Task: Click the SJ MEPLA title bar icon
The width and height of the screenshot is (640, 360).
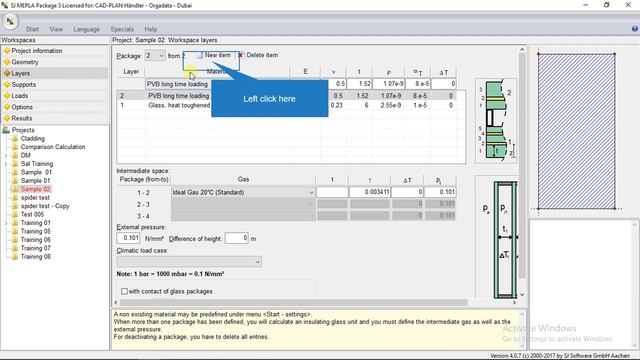Action: point(4,5)
